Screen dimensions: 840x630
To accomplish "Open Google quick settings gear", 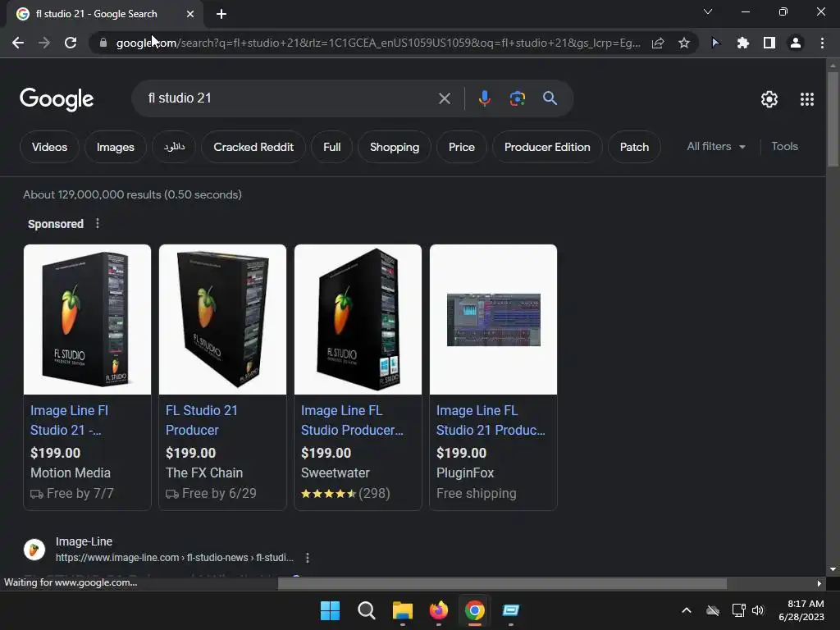I will (769, 99).
